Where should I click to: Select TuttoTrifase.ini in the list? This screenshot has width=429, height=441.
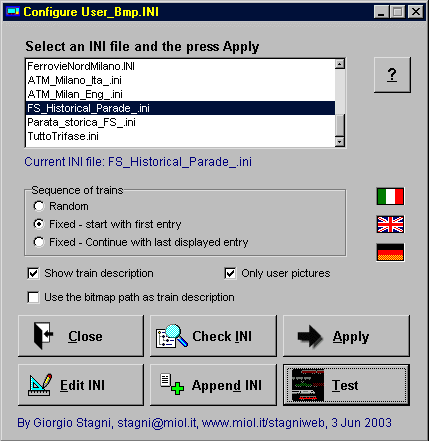(x=180, y=136)
